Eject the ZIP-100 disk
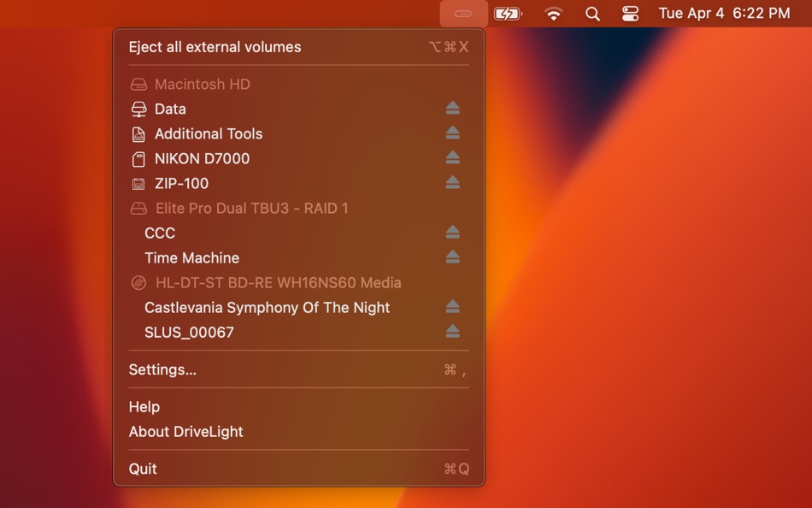Viewport: 812px width, 508px height. 453,182
